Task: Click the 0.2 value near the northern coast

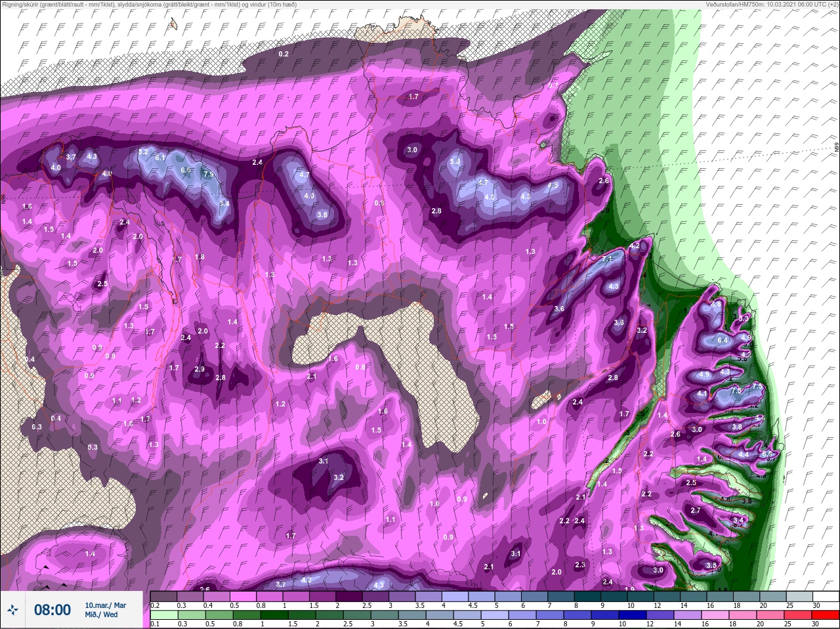Action: coord(283,54)
